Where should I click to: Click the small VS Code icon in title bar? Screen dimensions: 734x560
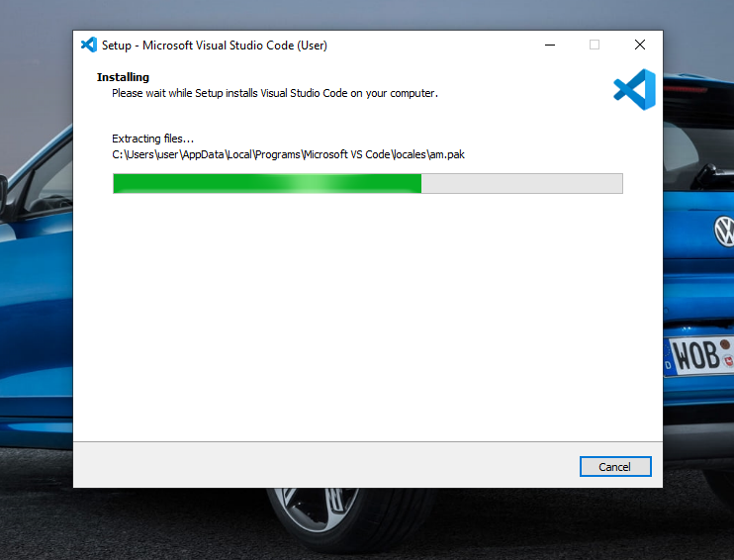[89, 45]
